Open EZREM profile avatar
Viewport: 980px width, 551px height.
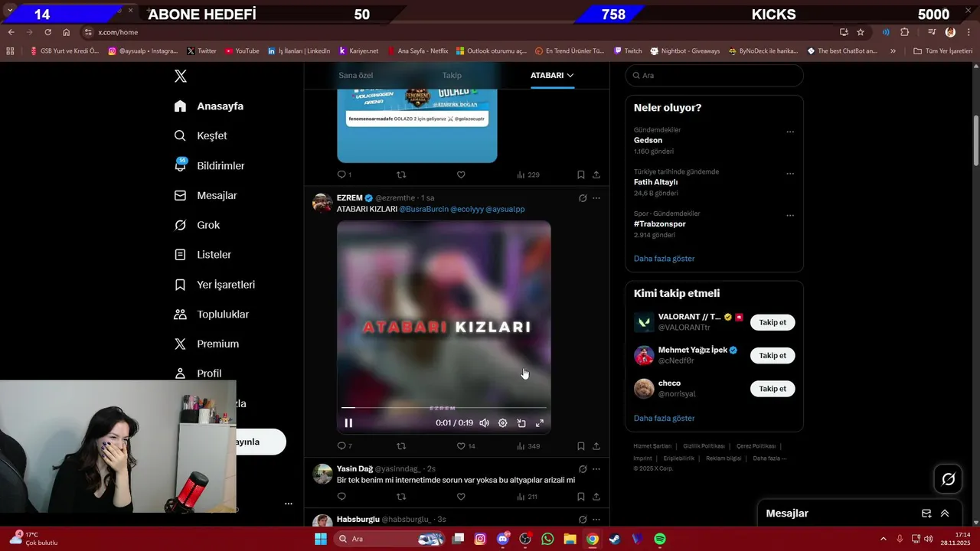[x=322, y=203]
